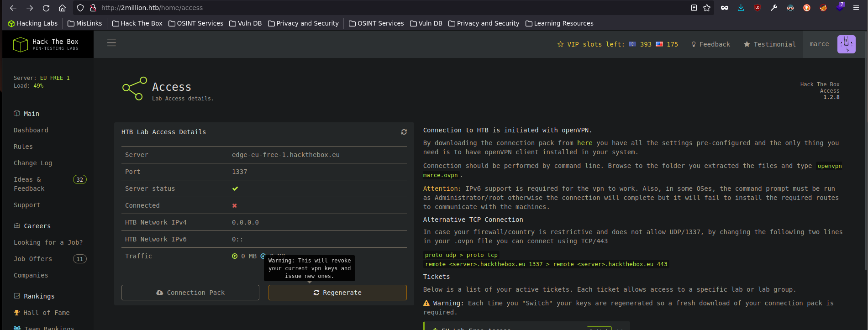This screenshot has width=868, height=330.
Task: Open Dashboard in the sidebar
Action: pos(31,130)
